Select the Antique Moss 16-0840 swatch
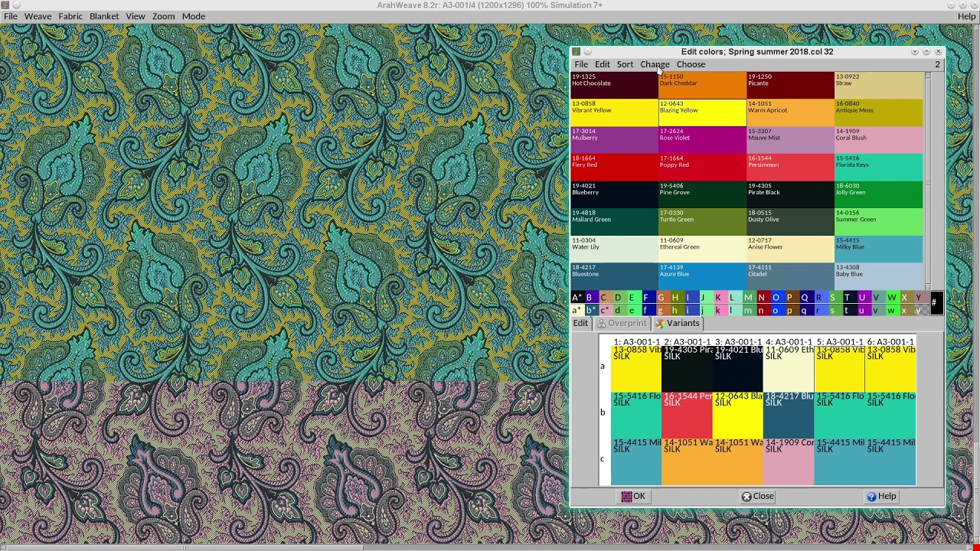 [878, 112]
